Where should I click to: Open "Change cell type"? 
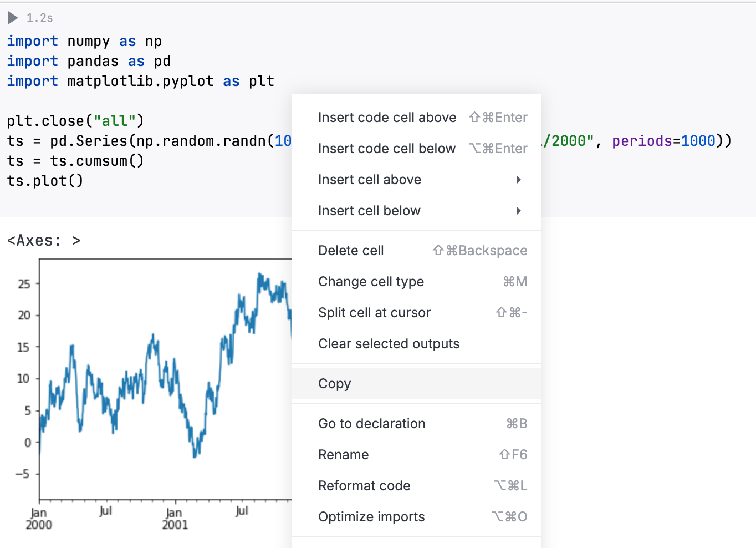(371, 281)
